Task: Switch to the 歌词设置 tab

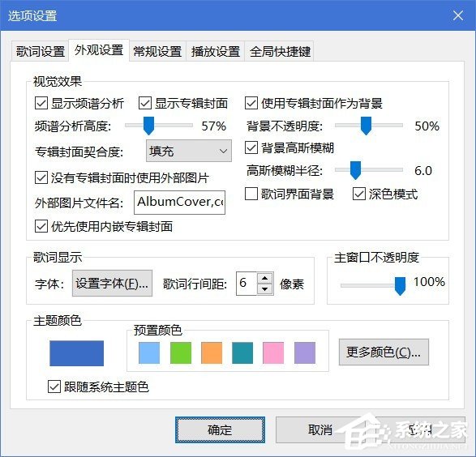Action: 40,51
